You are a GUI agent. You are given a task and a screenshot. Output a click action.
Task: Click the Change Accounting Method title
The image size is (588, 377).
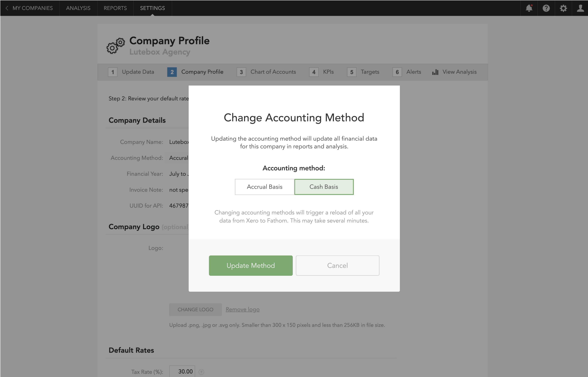[294, 118]
